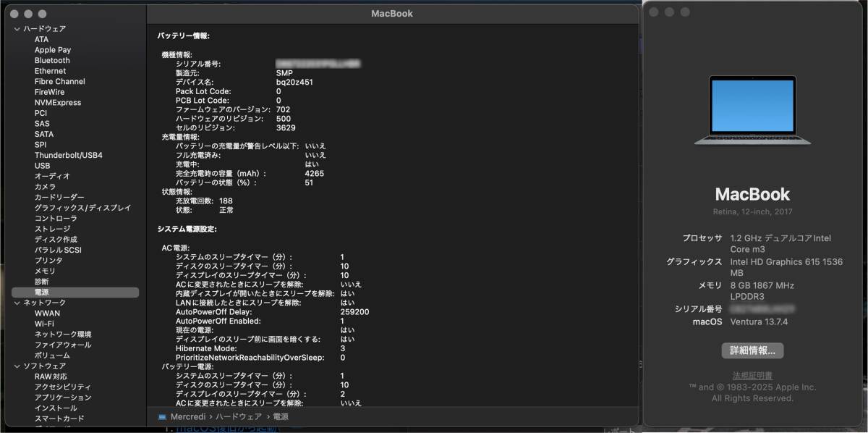Select ディスク作成 in the sidebar
The height and width of the screenshot is (433, 868).
[56, 239]
